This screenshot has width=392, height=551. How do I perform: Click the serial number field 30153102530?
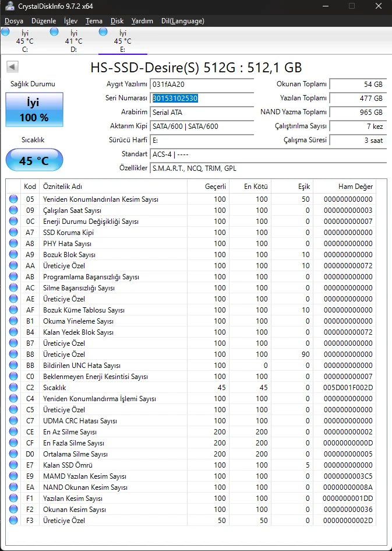tap(202, 99)
